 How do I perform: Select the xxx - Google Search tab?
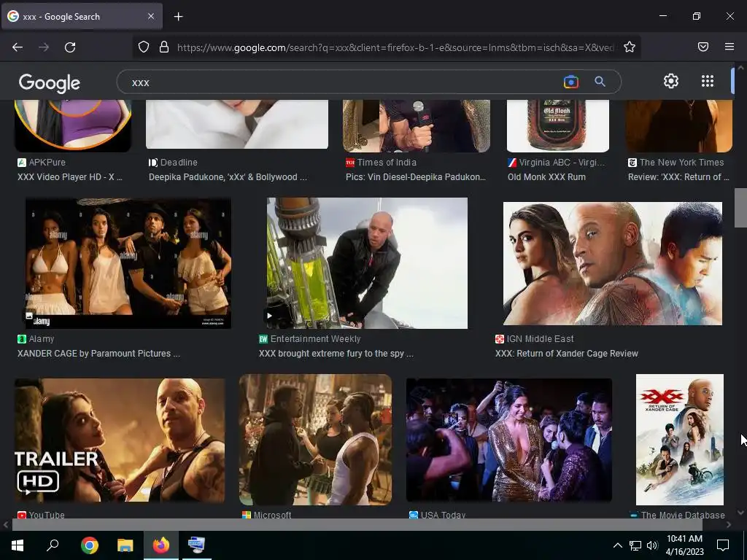pyautogui.click(x=82, y=16)
